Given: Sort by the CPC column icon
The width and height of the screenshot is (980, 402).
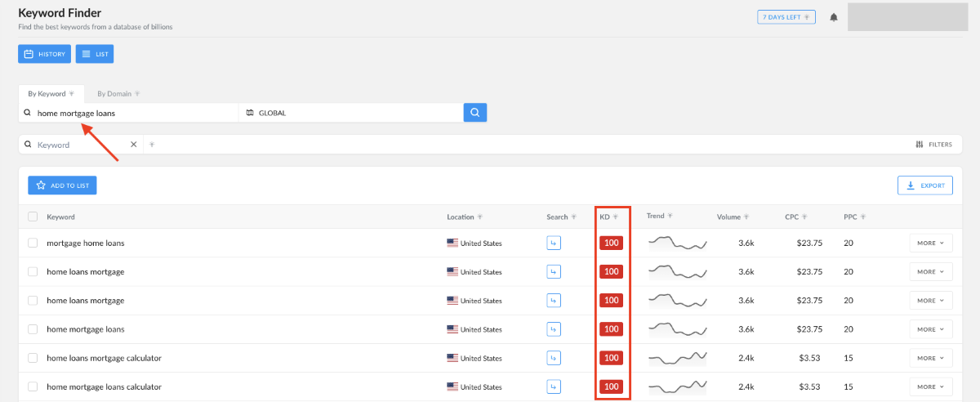Looking at the screenshot, I should point(804,217).
